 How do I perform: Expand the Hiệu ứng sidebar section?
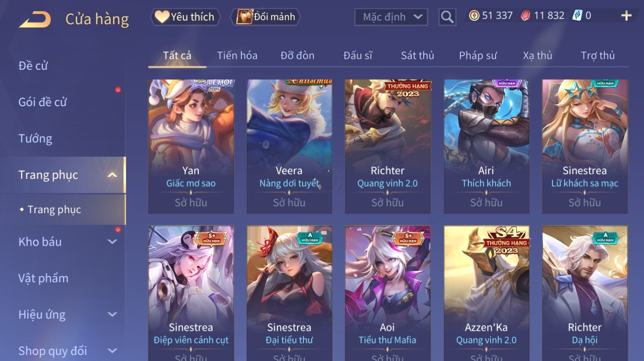pos(112,314)
